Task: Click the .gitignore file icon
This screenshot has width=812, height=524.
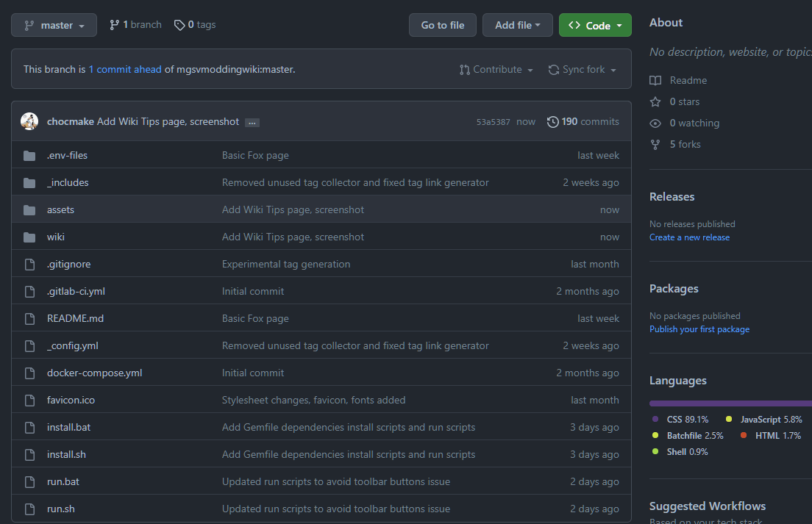Action: click(x=29, y=265)
